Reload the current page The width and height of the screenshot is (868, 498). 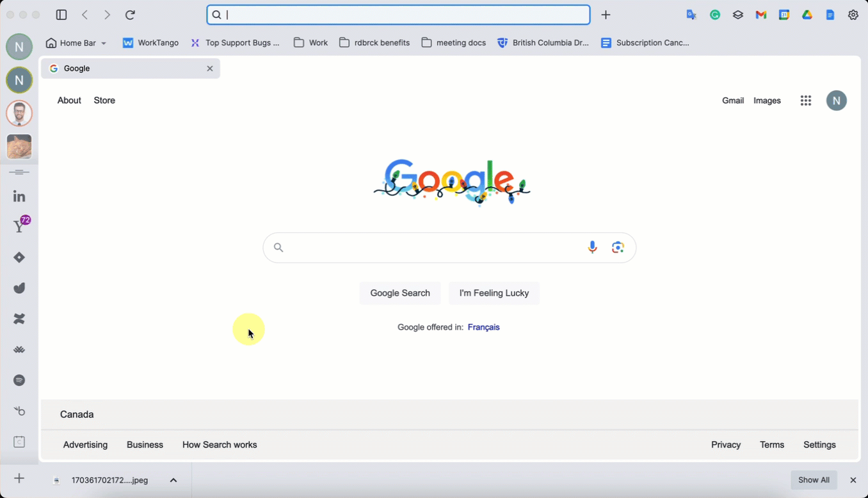click(130, 15)
